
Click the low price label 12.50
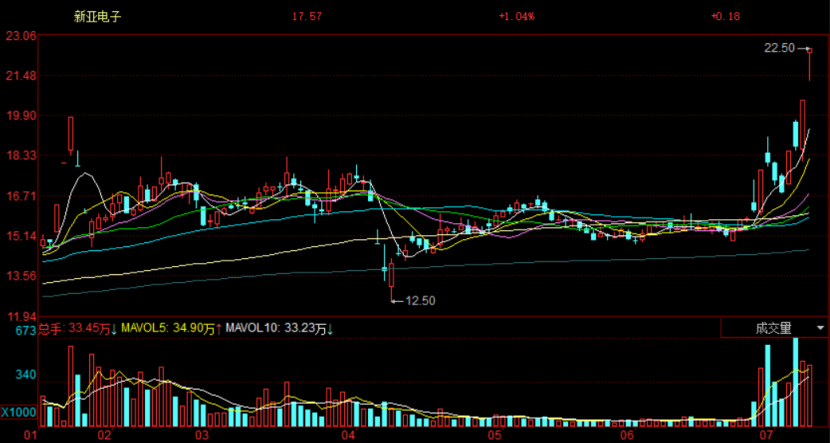click(420, 301)
